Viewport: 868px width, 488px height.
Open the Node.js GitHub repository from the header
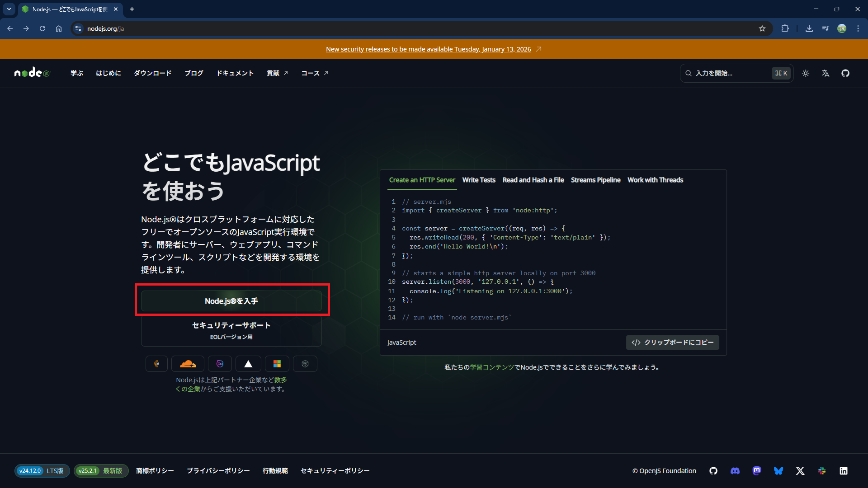(x=845, y=73)
